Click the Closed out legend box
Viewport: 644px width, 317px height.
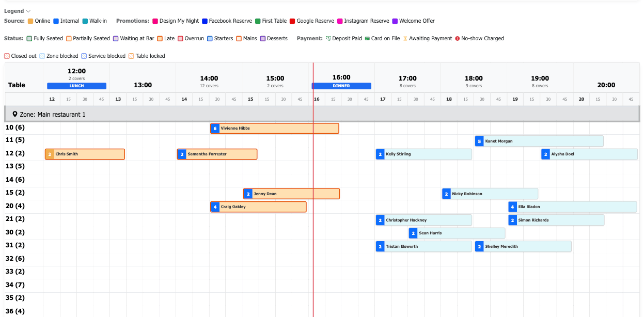7,56
